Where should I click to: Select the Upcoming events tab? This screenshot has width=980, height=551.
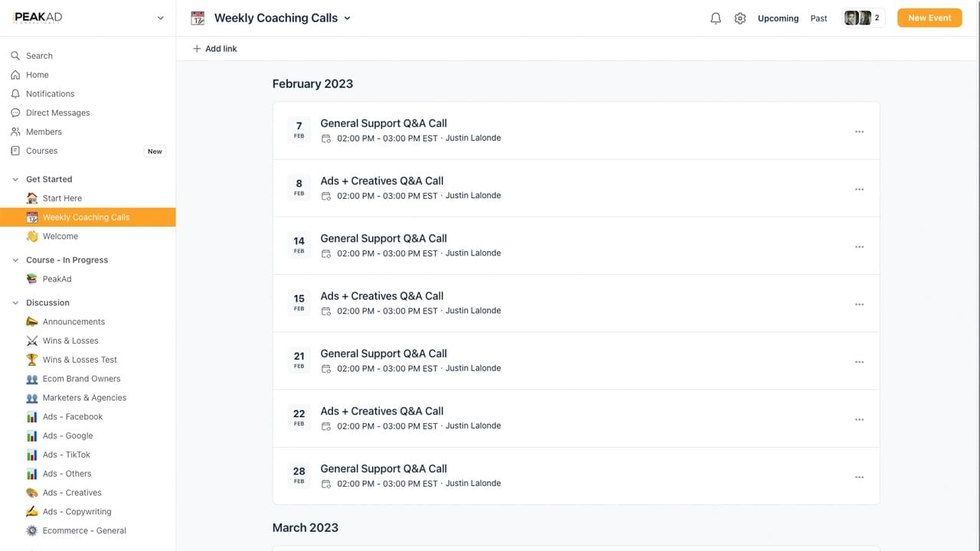[778, 18]
